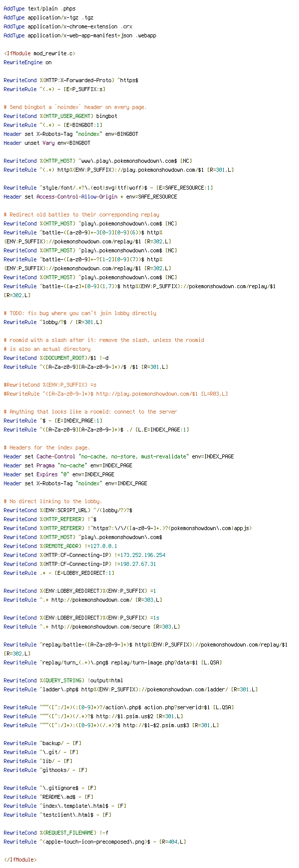Click the line 'RewriteRule ^\.git/ - [F]'
299x868 pixels.
(41, 753)
